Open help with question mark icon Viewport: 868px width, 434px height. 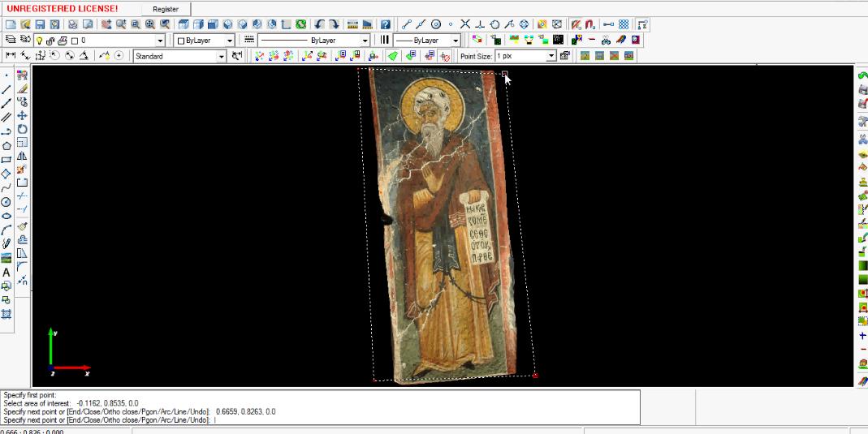click(386, 24)
